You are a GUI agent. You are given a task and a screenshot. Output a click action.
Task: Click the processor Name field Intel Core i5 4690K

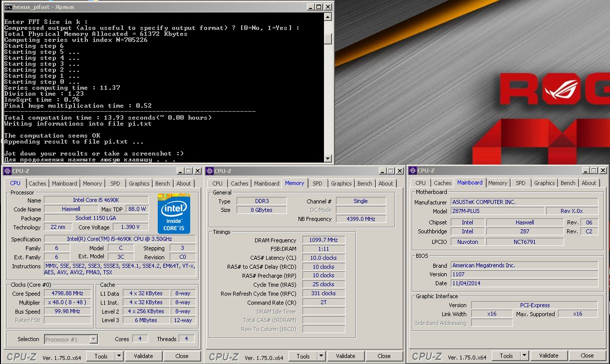point(96,200)
